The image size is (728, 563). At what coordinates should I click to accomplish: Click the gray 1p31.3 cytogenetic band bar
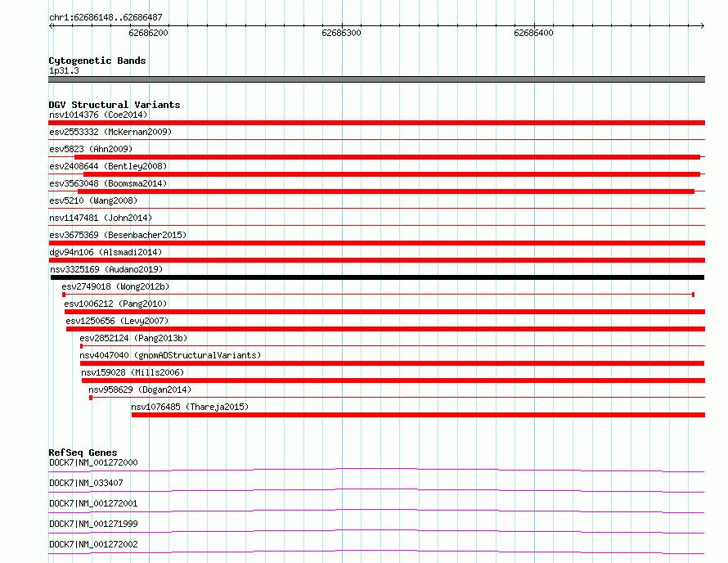point(376,79)
